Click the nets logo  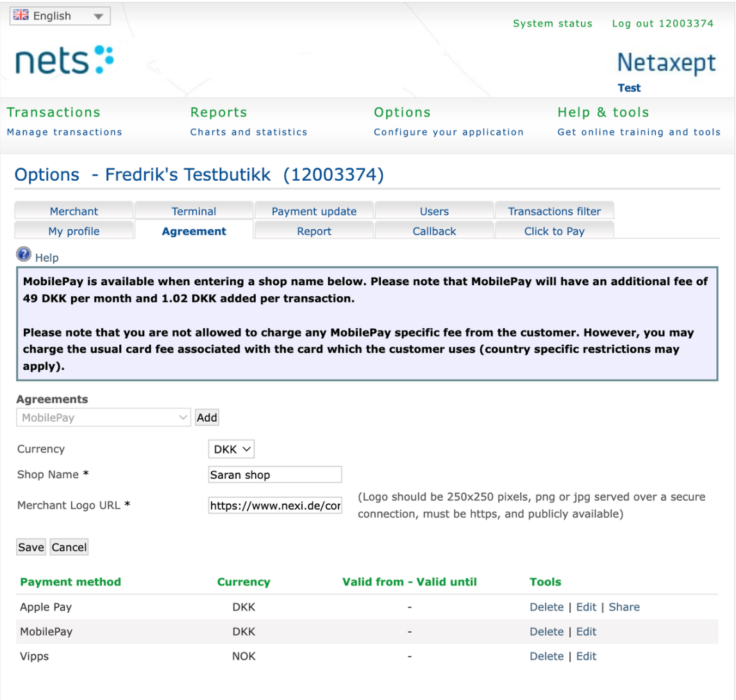pyautogui.click(x=64, y=60)
